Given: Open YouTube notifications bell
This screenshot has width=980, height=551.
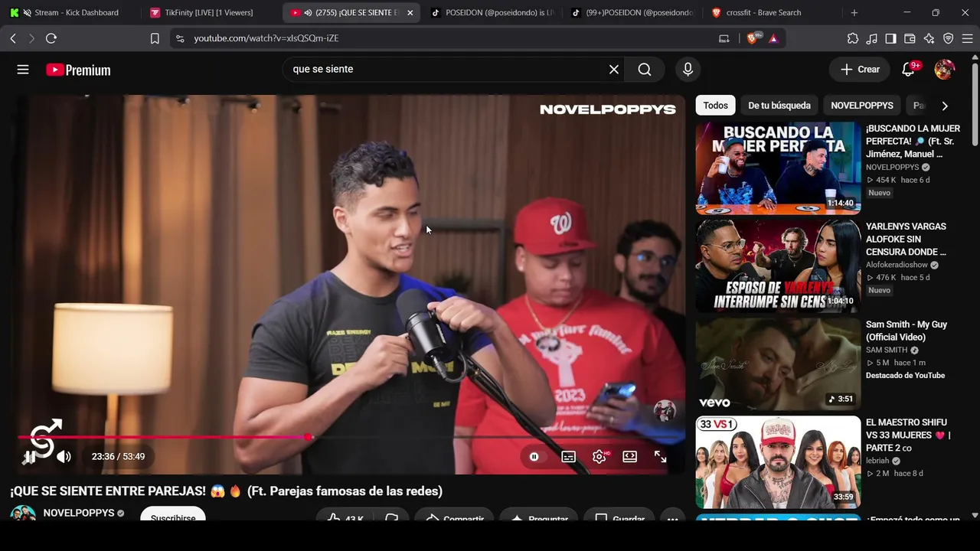Looking at the screenshot, I should (x=909, y=70).
